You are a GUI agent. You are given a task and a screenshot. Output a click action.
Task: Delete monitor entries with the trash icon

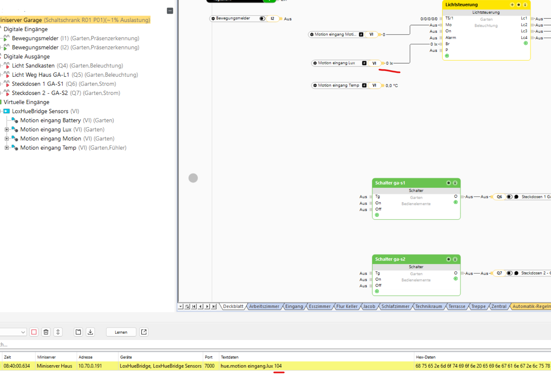click(x=46, y=332)
